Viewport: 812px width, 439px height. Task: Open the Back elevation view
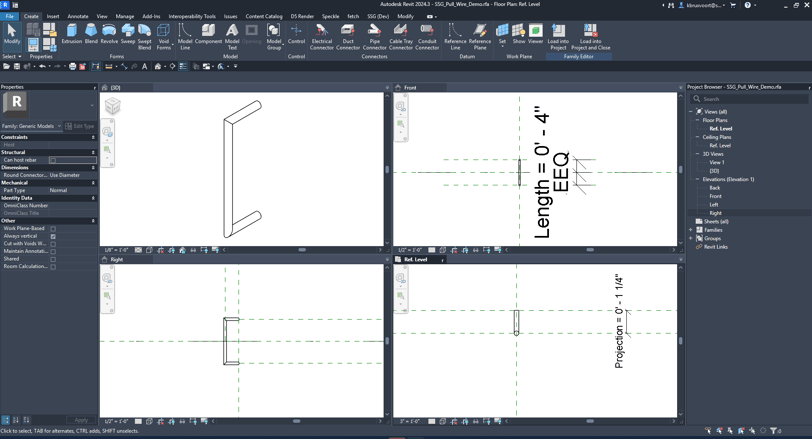pos(715,188)
